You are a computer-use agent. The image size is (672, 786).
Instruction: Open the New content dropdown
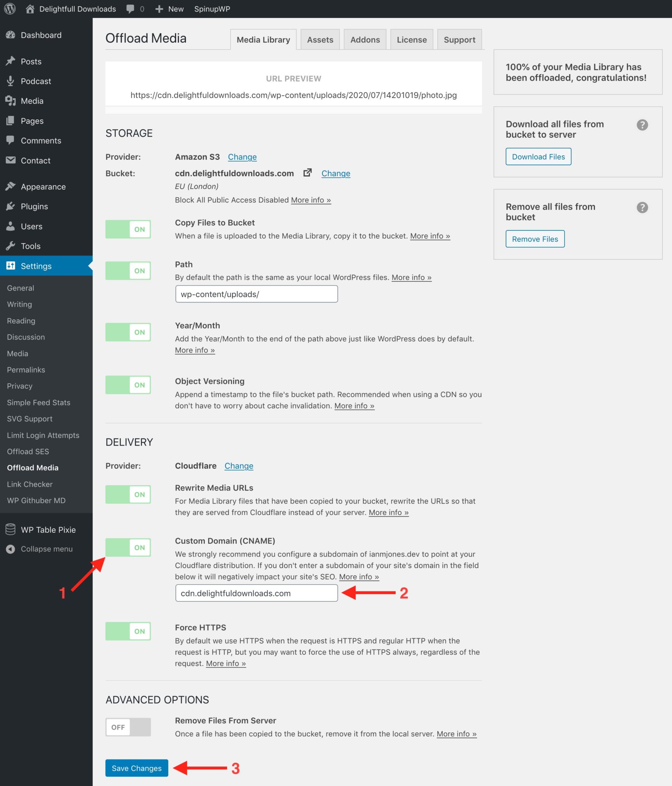[x=169, y=8]
